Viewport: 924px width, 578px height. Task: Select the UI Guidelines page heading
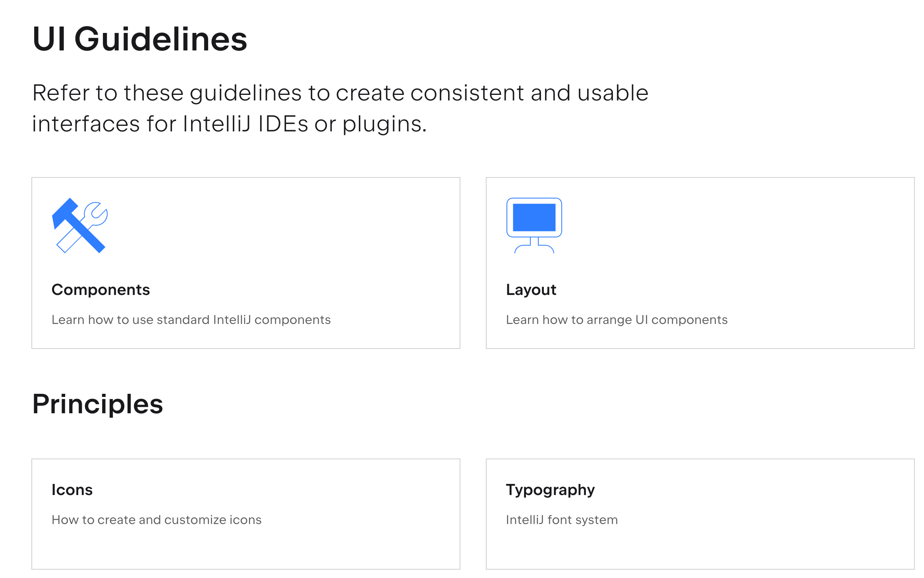pyautogui.click(x=140, y=39)
